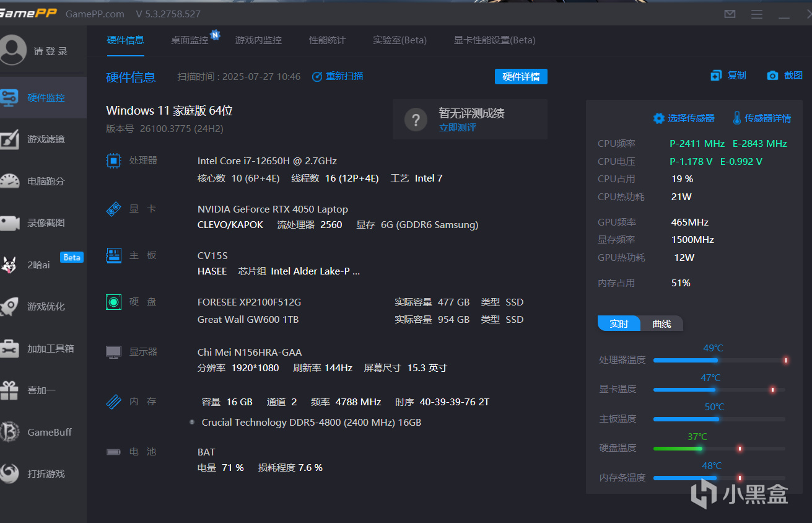
Task: Click the 显卡温度 temperature bar
Action: tap(719, 390)
